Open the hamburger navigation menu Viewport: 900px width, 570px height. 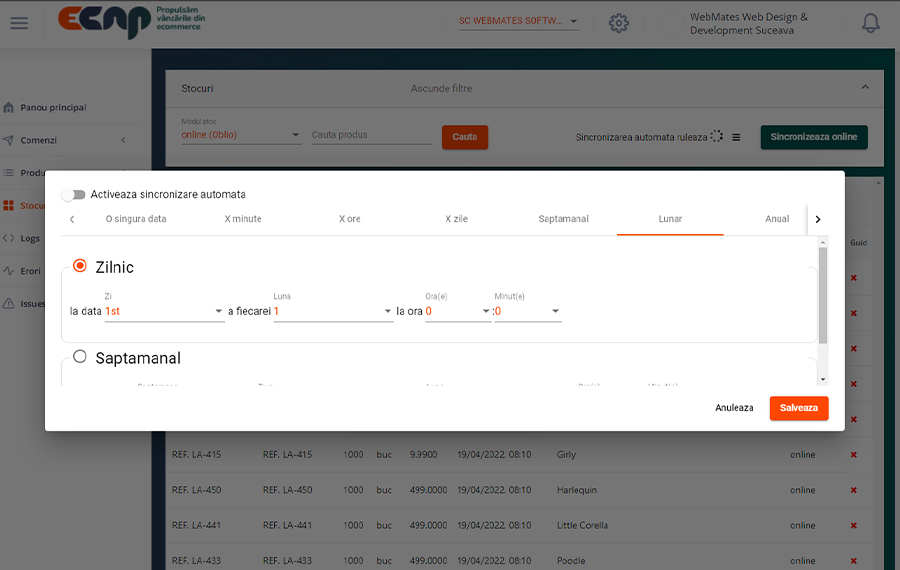[x=19, y=23]
